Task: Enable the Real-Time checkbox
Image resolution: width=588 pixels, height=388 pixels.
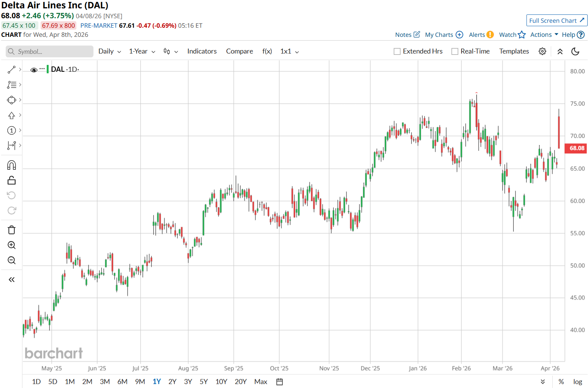Action: pyautogui.click(x=455, y=51)
